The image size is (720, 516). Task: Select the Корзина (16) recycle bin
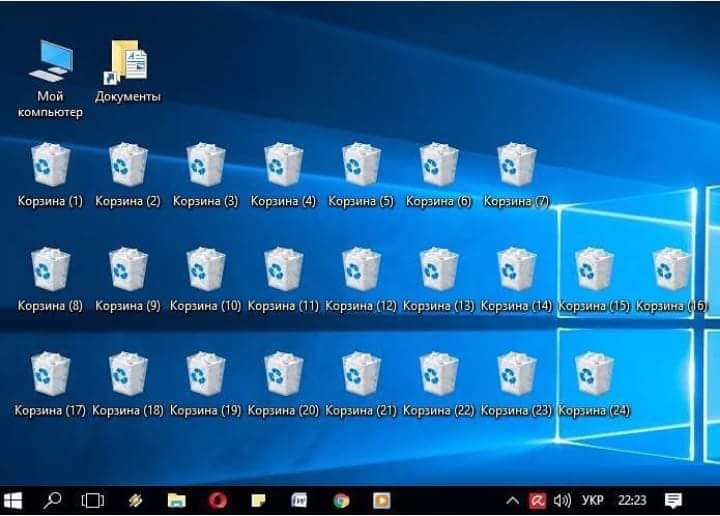coord(672,279)
